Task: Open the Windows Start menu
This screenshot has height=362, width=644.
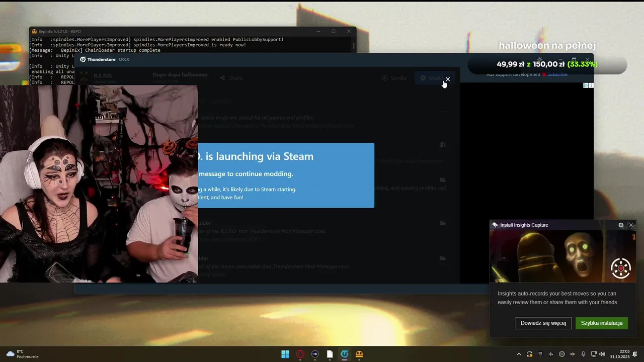Action: (285, 354)
